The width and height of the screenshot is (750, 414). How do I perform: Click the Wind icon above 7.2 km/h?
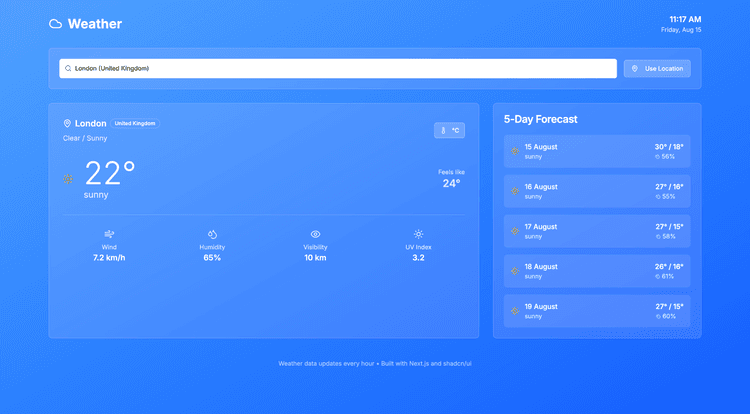109,234
